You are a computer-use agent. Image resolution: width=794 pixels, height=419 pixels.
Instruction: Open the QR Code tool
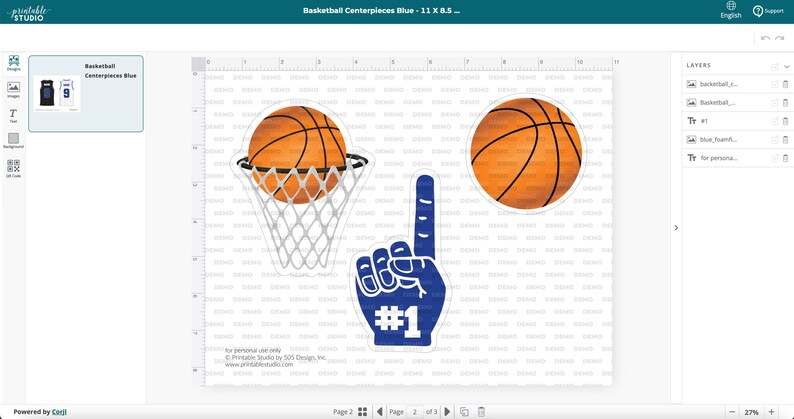[x=14, y=169]
